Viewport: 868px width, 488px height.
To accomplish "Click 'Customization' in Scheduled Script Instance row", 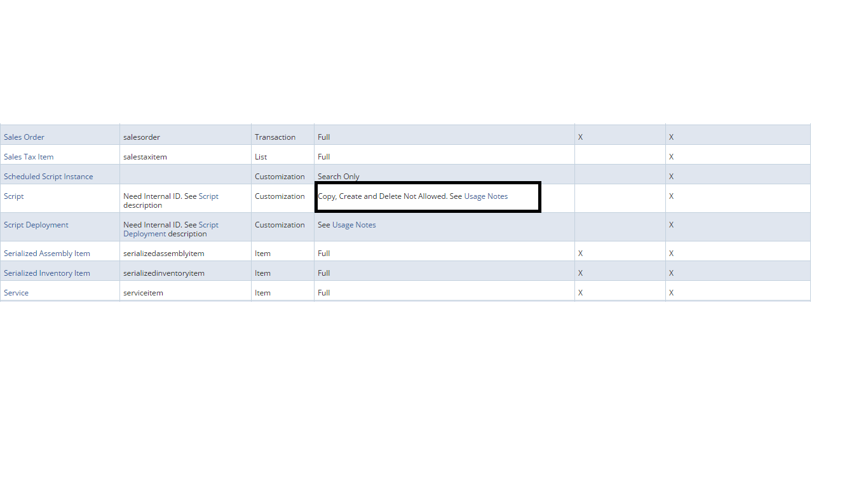I will tap(280, 177).
